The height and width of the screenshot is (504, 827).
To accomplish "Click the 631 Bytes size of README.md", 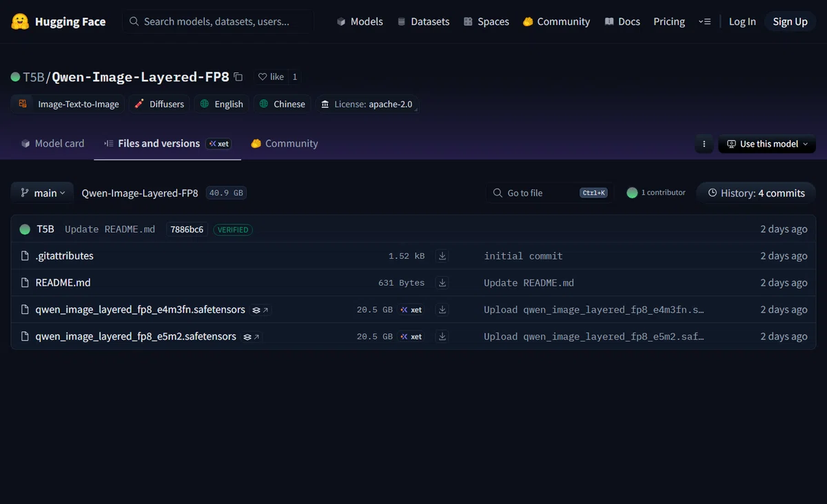I will 402,282.
